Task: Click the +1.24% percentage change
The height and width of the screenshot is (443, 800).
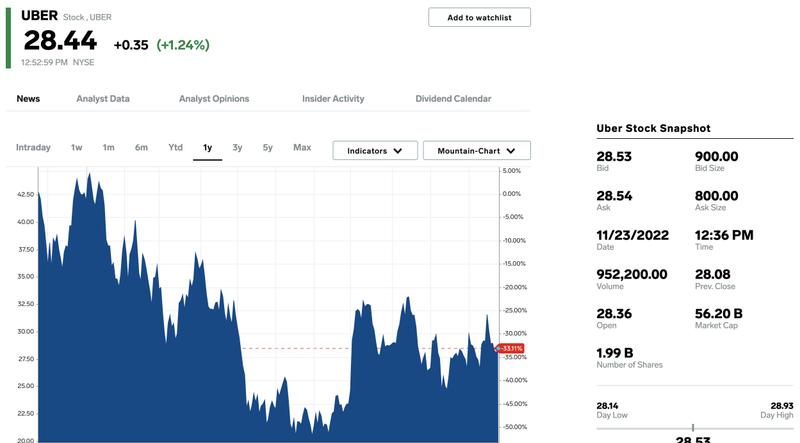Action: pyautogui.click(x=183, y=45)
